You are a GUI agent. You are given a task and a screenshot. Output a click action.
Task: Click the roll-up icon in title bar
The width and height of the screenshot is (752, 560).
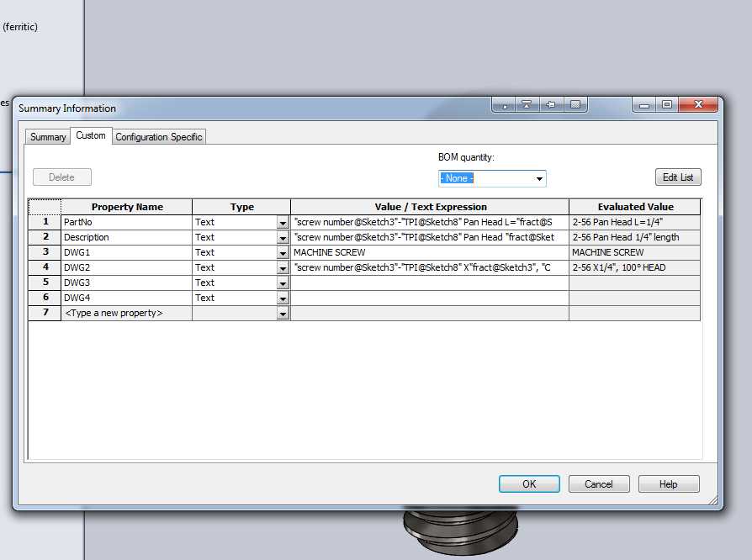pos(527,104)
